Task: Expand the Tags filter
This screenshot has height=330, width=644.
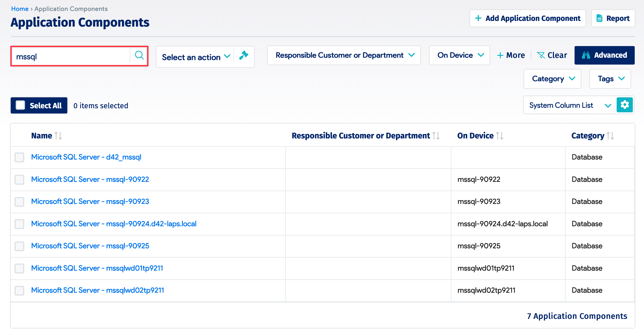Action: tap(610, 79)
